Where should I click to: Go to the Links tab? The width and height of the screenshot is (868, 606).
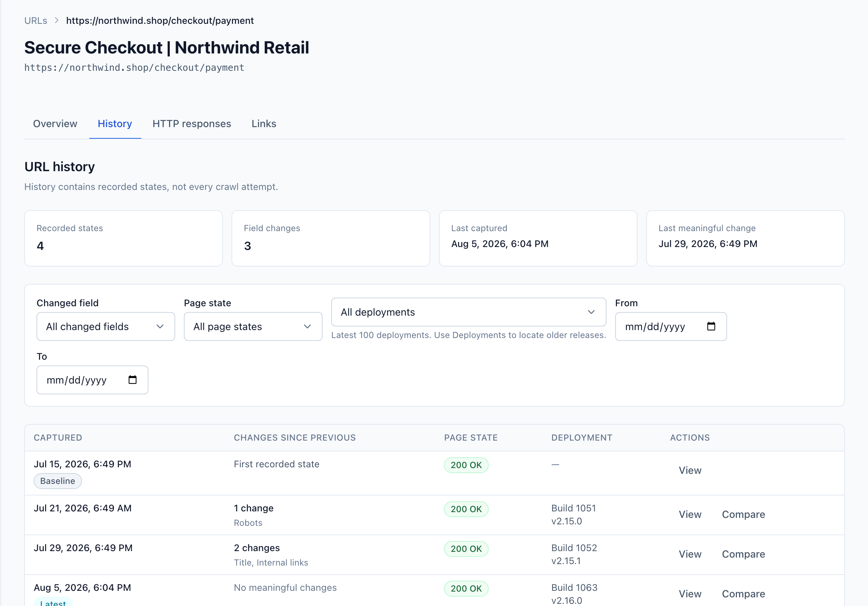[264, 124]
